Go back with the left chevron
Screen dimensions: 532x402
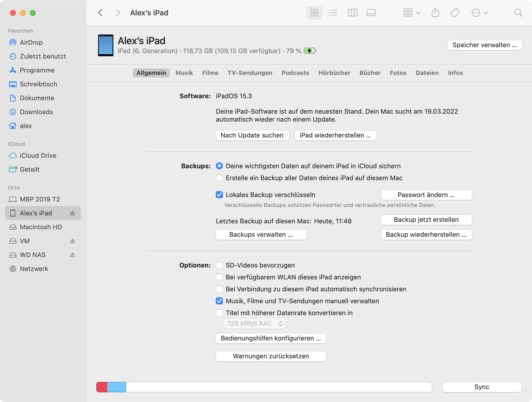click(x=100, y=13)
